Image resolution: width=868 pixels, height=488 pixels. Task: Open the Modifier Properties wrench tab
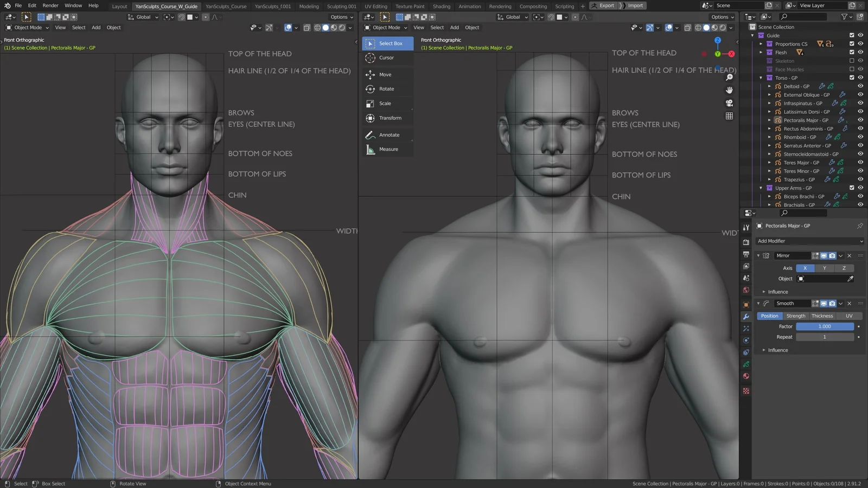(746, 317)
